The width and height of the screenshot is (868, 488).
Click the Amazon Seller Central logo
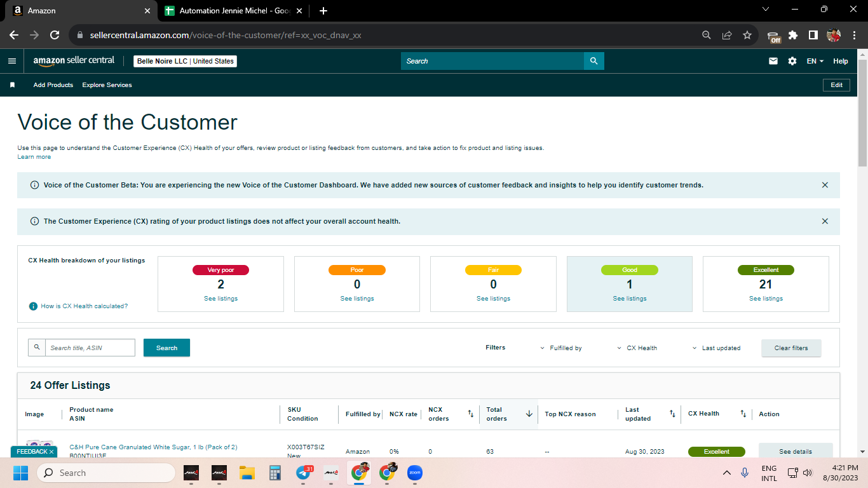coord(74,61)
